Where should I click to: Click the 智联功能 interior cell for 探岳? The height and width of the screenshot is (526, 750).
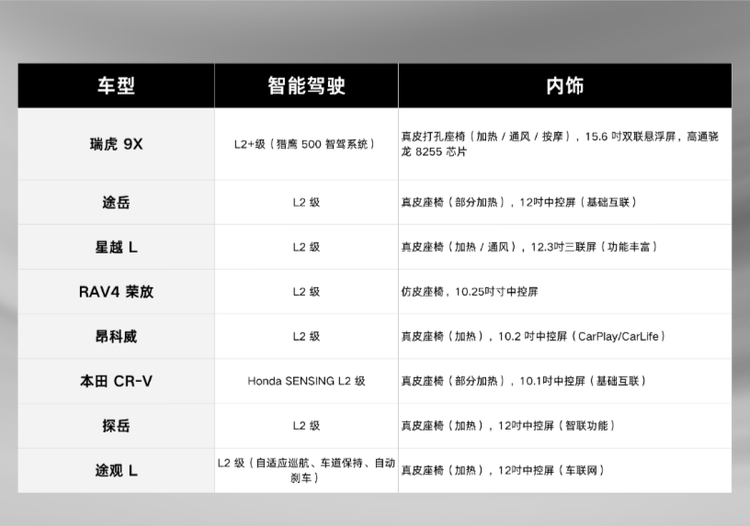point(564,426)
